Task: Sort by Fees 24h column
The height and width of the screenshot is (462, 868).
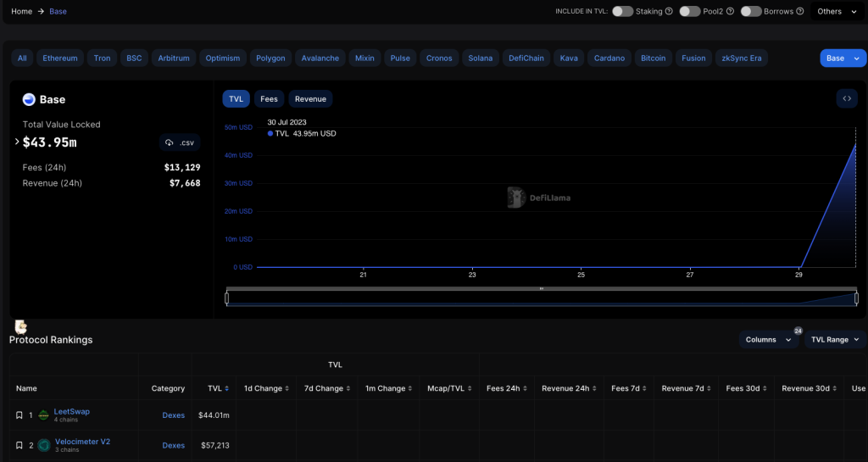Action: (x=525, y=388)
